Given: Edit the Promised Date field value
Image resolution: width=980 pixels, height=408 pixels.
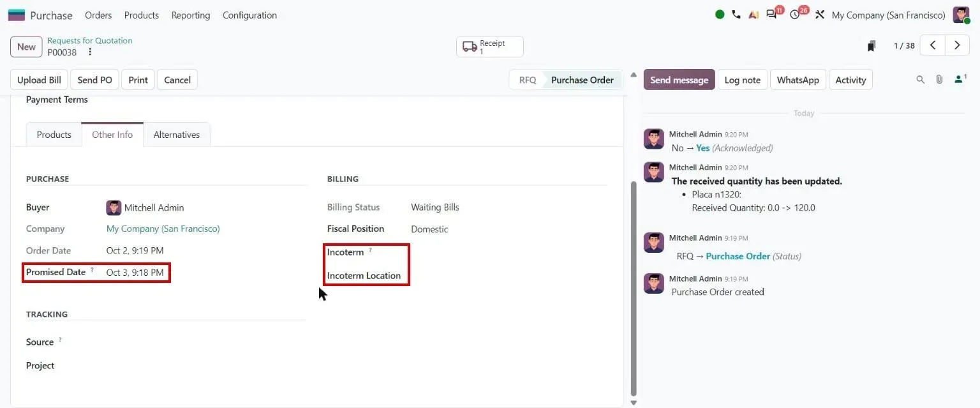Looking at the screenshot, I should click(x=135, y=272).
